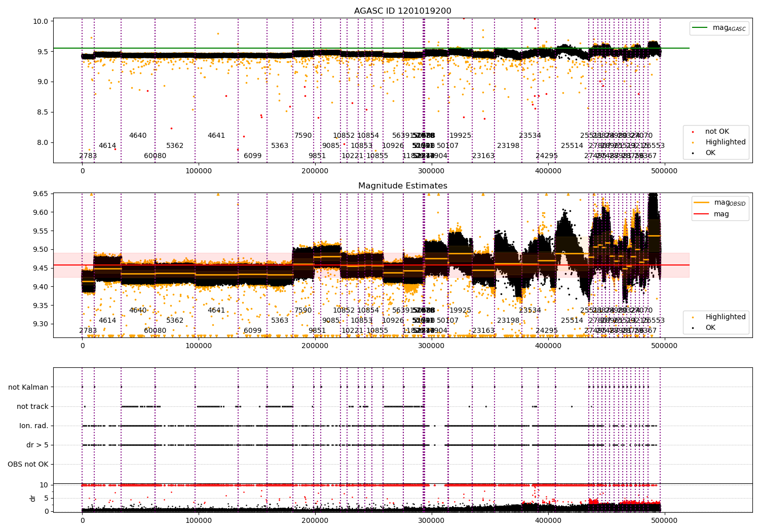Click "not track" axis label

point(32,406)
